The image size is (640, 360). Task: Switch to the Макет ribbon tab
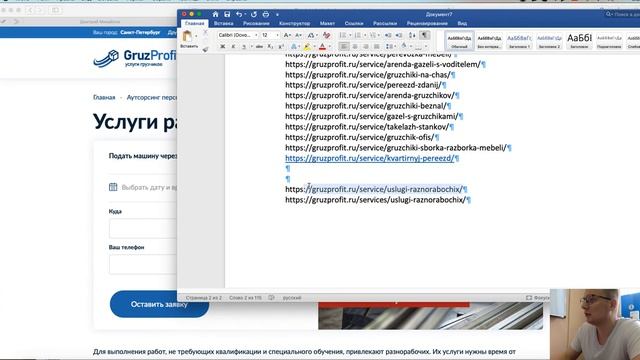pyautogui.click(x=327, y=24)
